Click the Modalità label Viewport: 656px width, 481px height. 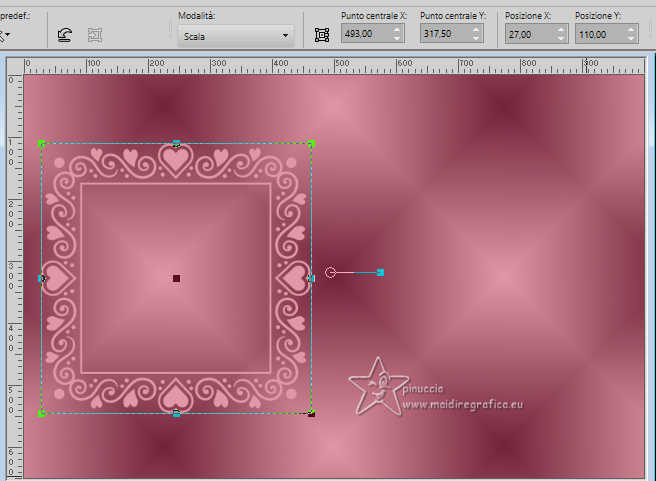(x=196, y=16)
